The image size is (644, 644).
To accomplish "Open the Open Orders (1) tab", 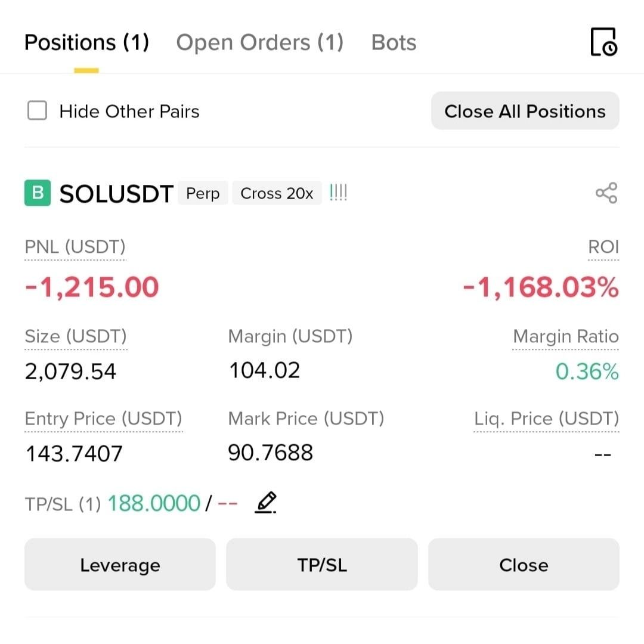I will (259, 43).
